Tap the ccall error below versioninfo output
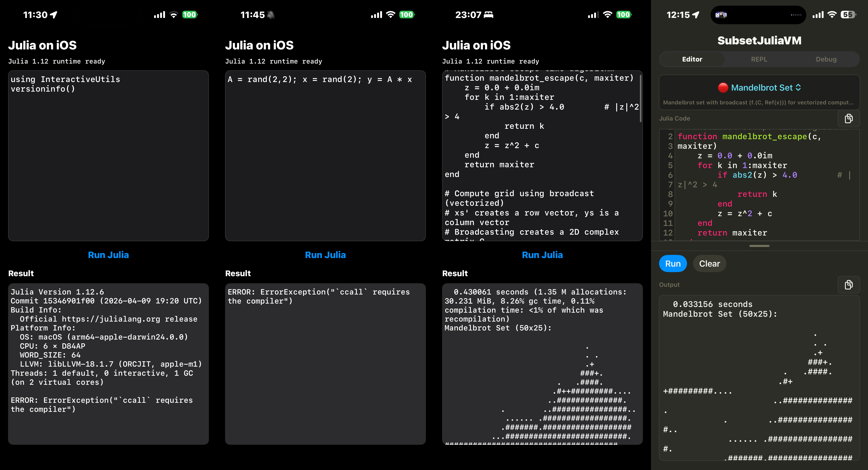The image size is (868, 470). [x=102, y=405]
